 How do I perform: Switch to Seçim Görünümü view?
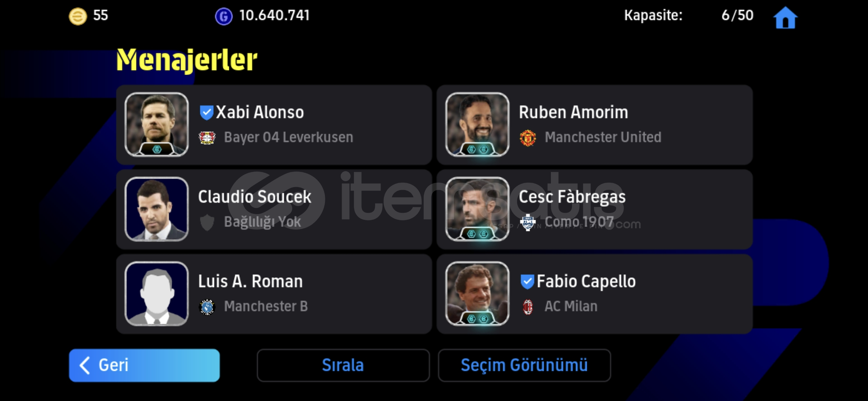point(524,365)
